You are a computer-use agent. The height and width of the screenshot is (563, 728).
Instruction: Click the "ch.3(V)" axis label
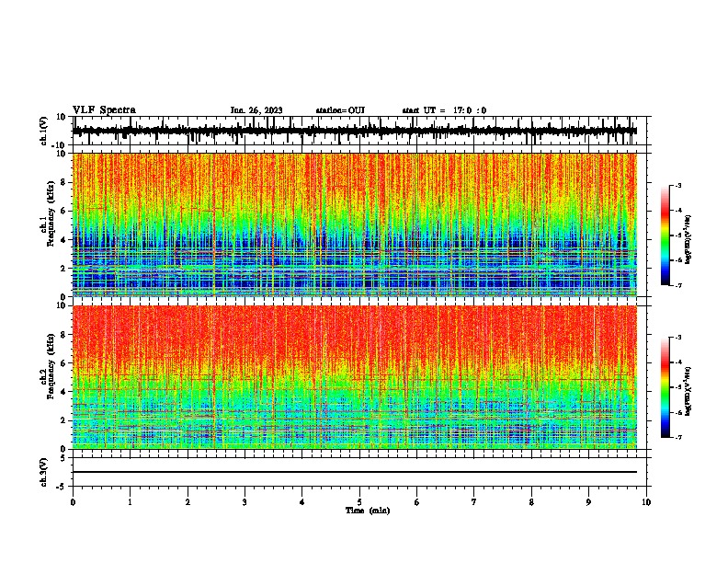coord(44,472)
